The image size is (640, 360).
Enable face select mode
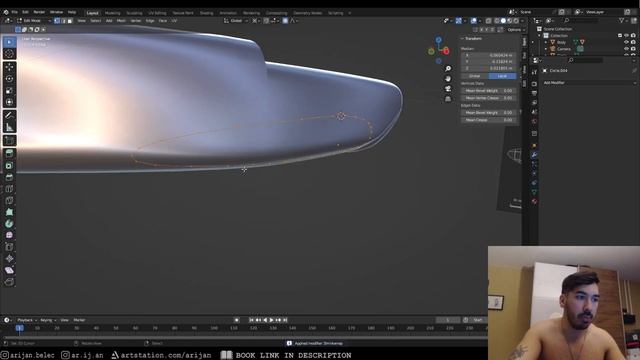70,20
